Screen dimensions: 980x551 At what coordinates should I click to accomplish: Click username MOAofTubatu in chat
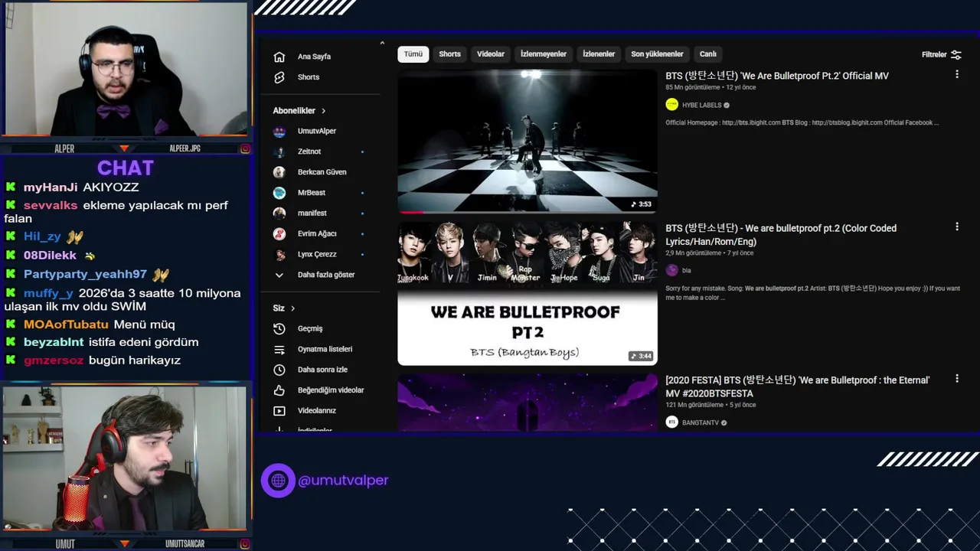coord(66,324)
